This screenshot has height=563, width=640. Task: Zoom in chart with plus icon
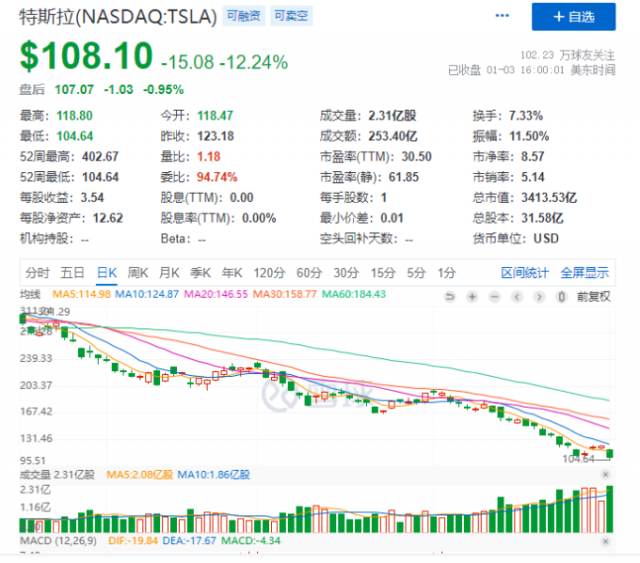[x=472, y=297]
